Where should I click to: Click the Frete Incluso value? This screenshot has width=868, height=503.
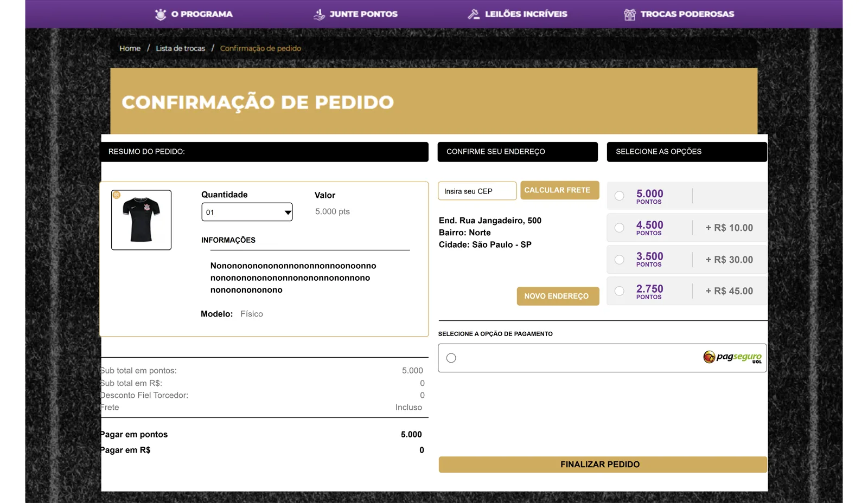pyautogui.click(x=409, y=407)
